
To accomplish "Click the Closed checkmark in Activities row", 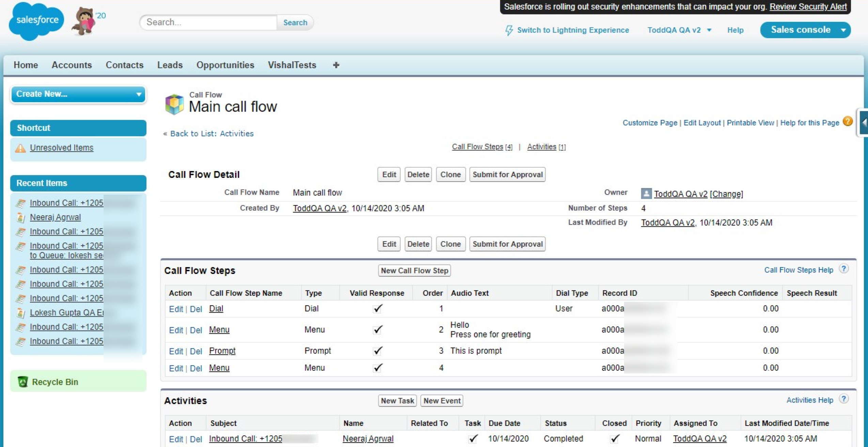I will click(615, 438).
